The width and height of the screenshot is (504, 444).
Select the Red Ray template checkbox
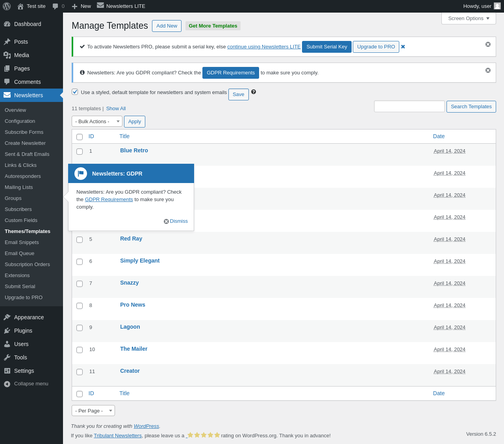point(80,240)
